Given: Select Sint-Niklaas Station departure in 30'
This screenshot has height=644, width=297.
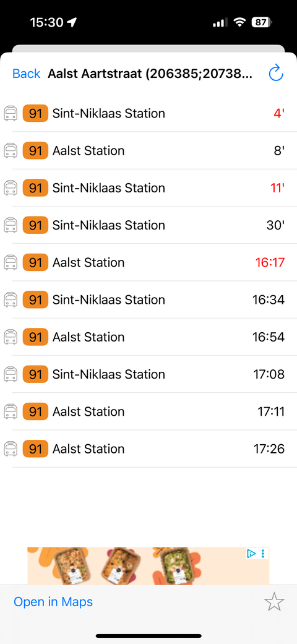Looking at the screenshot, I should click(x=148, y=225).
